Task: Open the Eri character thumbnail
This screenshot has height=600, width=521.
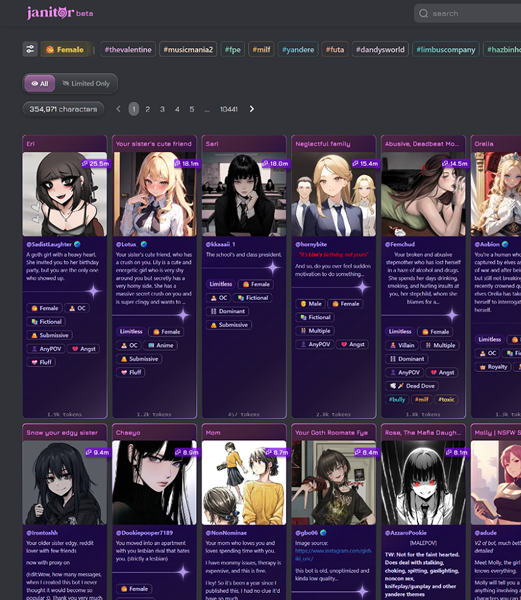Action: coord(65,194)
